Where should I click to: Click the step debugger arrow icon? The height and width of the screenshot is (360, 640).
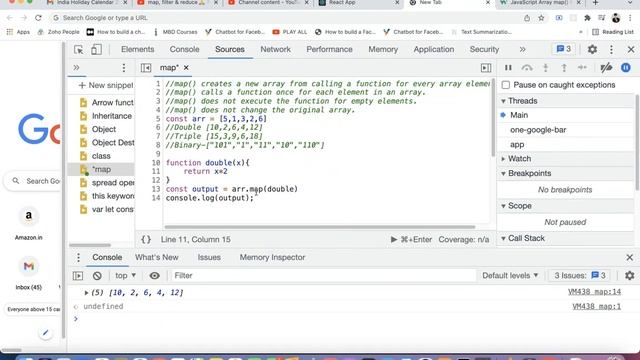(582, 68)
